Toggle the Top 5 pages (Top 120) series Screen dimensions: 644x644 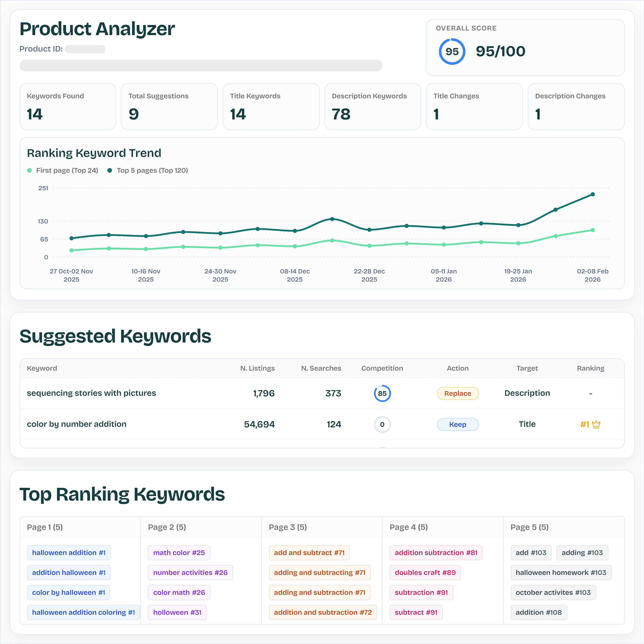point(152,170)
